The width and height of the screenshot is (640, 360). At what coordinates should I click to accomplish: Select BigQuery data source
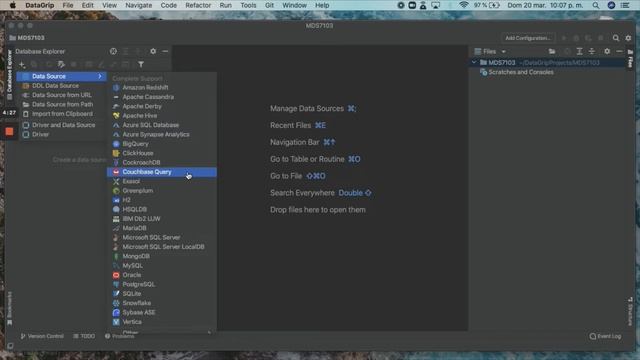coord(162,144)
